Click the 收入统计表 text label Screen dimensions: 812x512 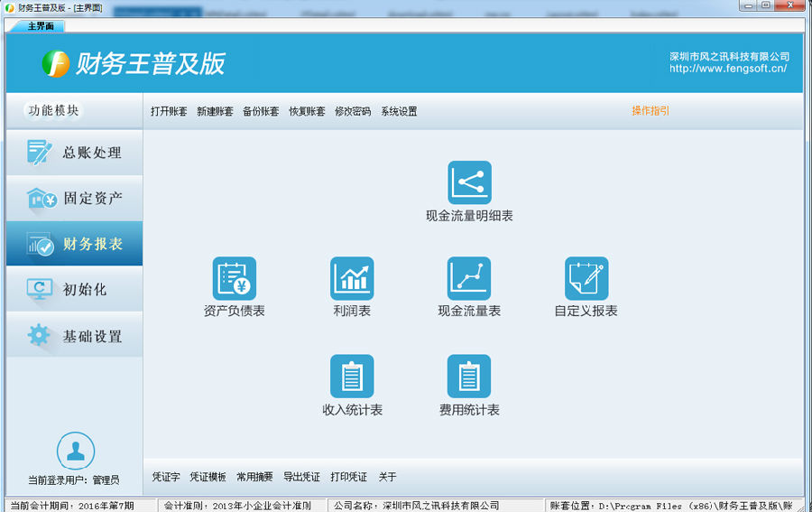click(x=352, y=410)
